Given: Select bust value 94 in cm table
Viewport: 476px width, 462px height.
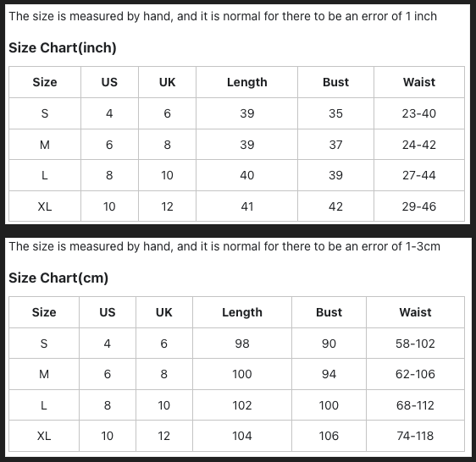Looking at the screenshot, I should click(329, 374).
